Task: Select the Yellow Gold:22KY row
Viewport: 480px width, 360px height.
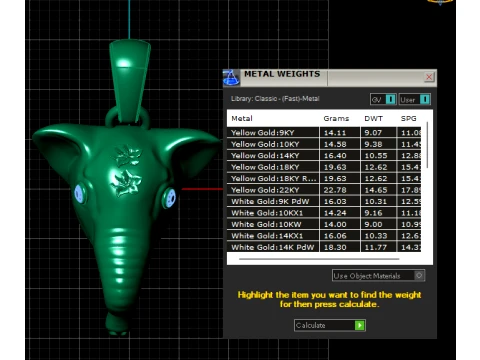Action: [x=324, y=190]
